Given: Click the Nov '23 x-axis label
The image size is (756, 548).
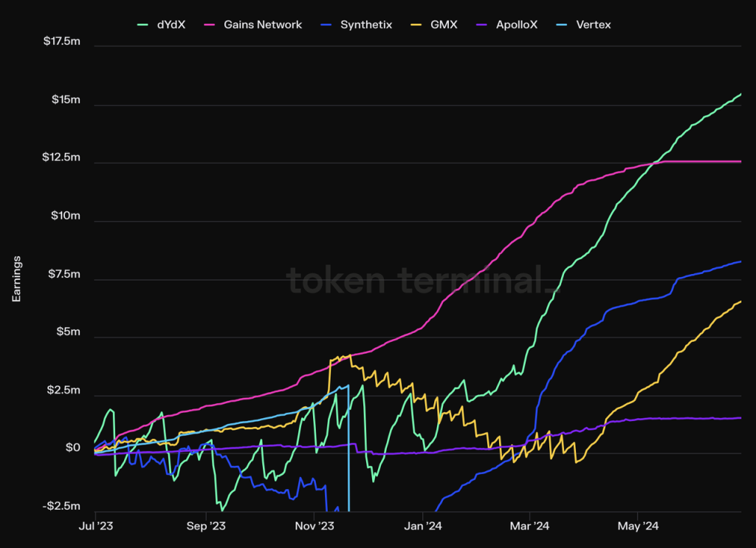Looking at the screenshot, I should tap(316, 526).
